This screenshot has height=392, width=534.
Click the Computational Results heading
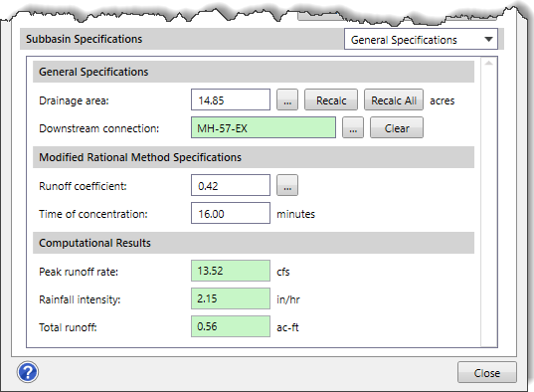pyautogui.click(x=94, y=243)
